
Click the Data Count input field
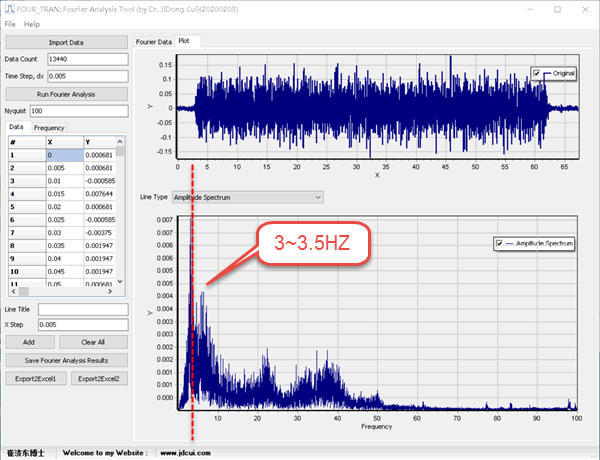coord(88,59)
